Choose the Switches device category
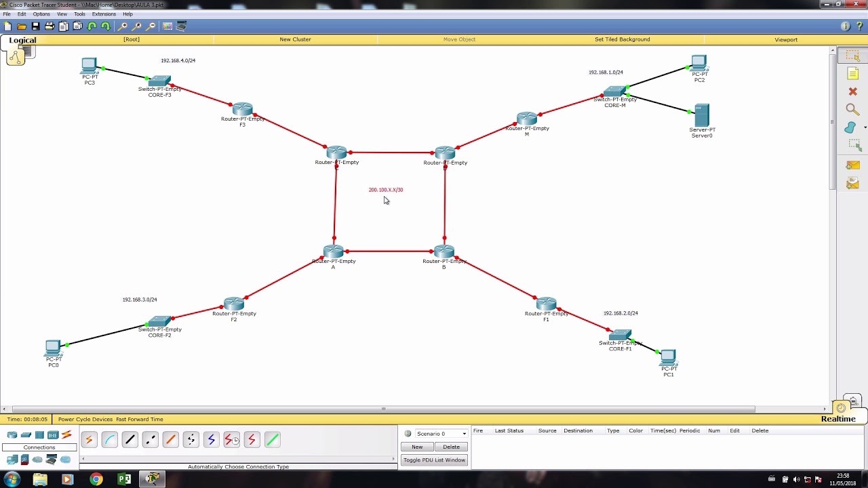868x488 pixels. (x=26, y=435)
